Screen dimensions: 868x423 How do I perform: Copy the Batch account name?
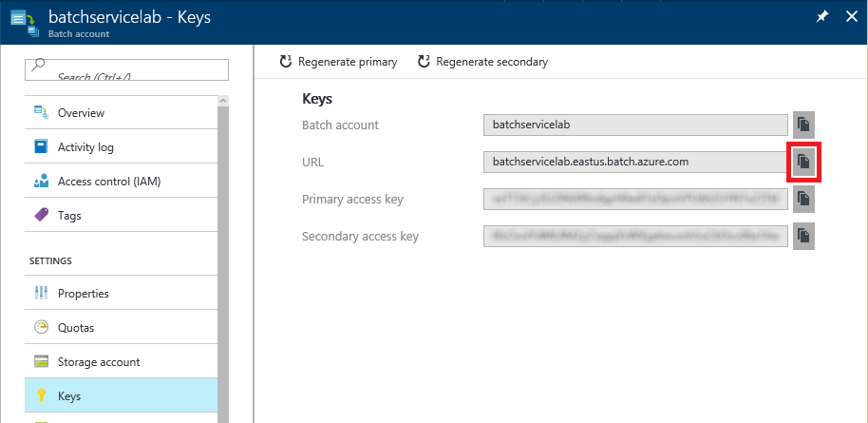pyautogui.click(x=803, y=125)
